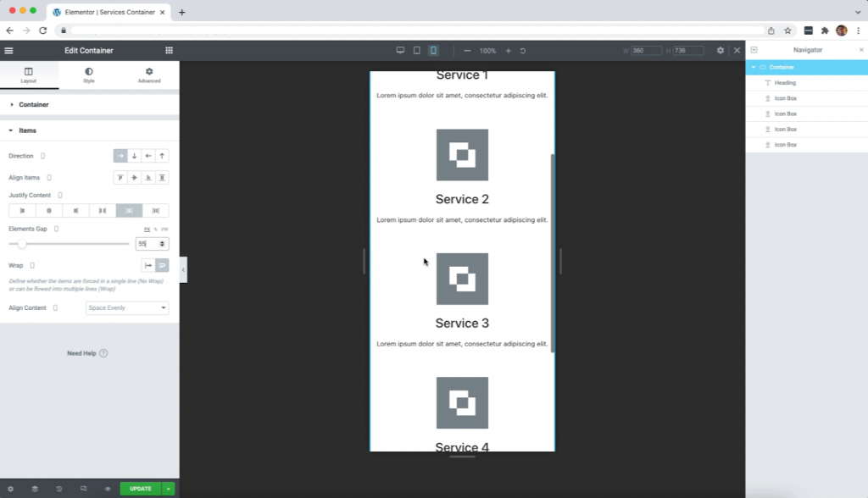This screenshot has width=868, height=498.
Task: Click the green Update button
Action: [x=140, y=489]
